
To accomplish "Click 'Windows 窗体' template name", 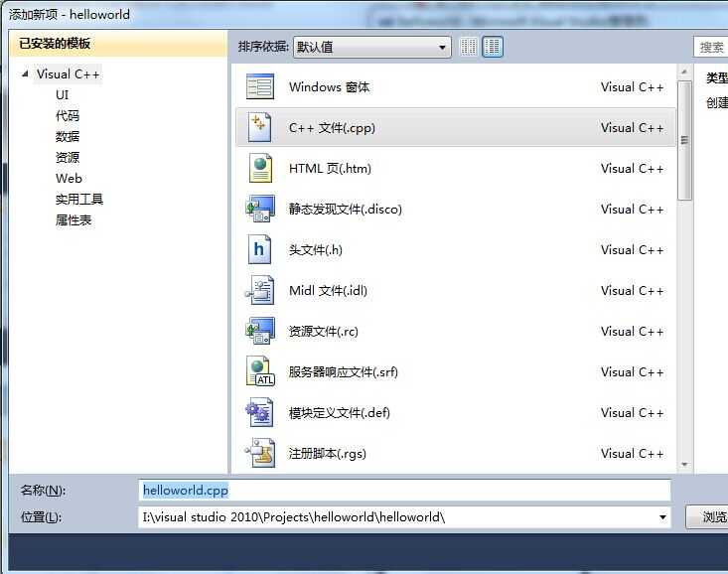I will pyautogui.click(x=329, y=86).
